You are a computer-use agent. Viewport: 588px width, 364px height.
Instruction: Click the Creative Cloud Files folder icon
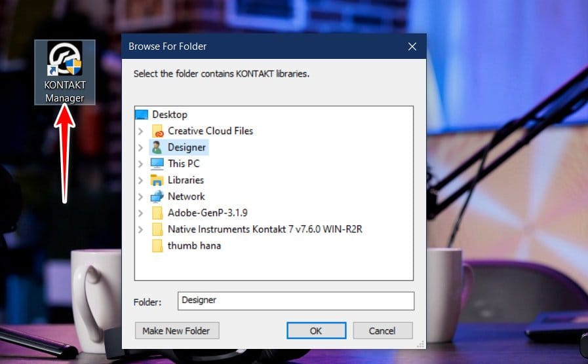(157, 131)
